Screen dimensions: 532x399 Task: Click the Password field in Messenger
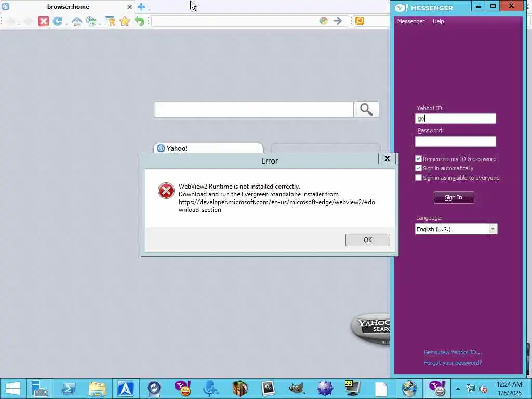pos(455,141)
